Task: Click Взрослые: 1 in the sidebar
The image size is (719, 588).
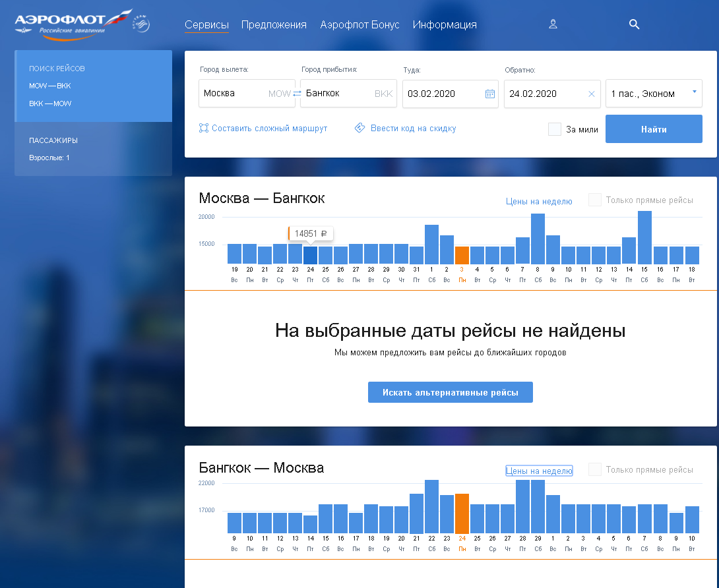Action: point(49,158)
